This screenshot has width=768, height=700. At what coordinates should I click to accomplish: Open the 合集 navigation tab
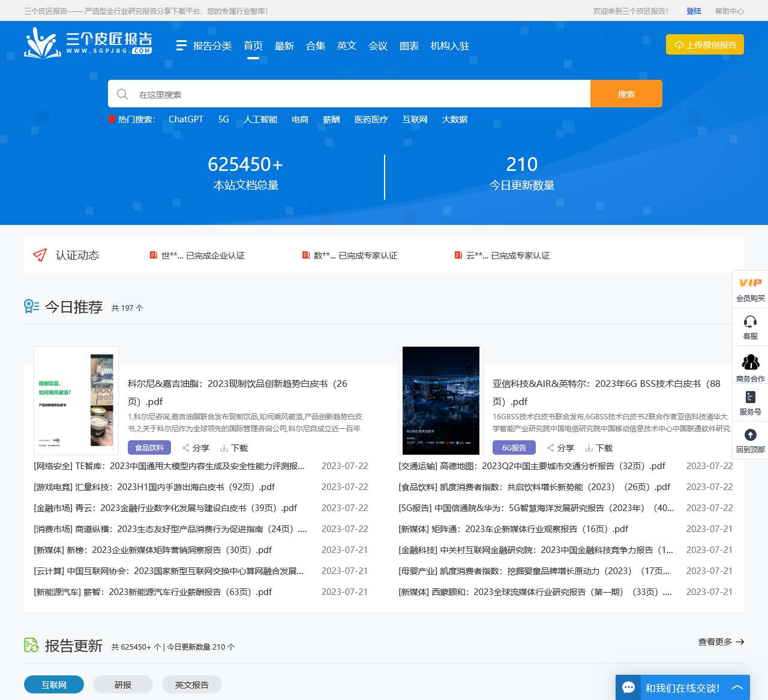click(x=315, y=46)
